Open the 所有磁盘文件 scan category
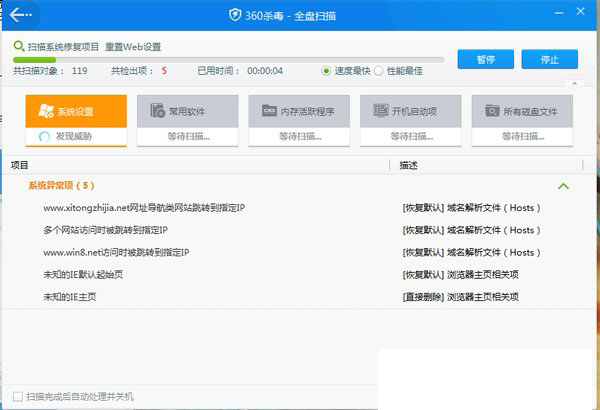 click(522, 120)
